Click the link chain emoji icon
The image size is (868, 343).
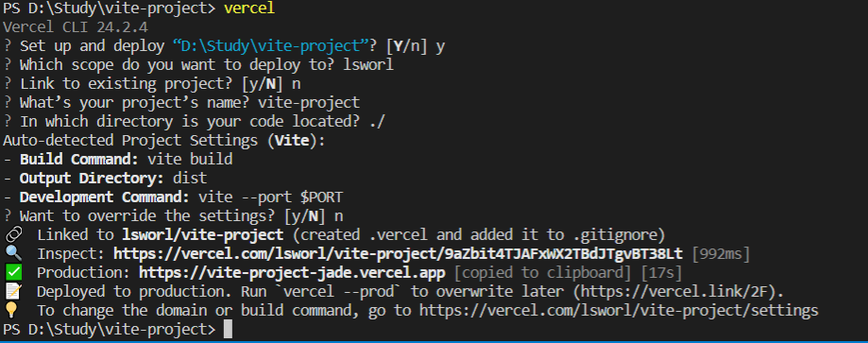pos(12,235)
